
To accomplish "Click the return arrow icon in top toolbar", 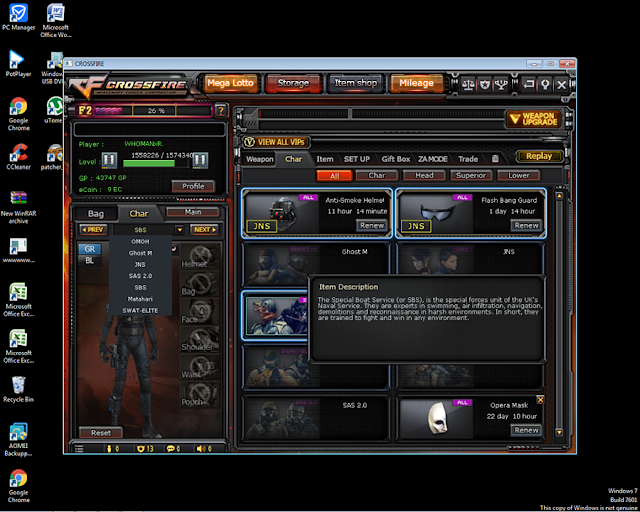I will [529, 85].
